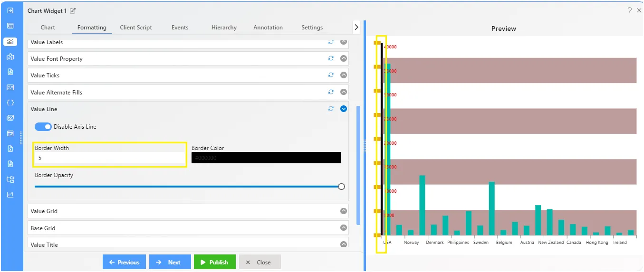Click the Philippines axis label
The width and height of the screenshot is (644, 272).
(458, 242)
